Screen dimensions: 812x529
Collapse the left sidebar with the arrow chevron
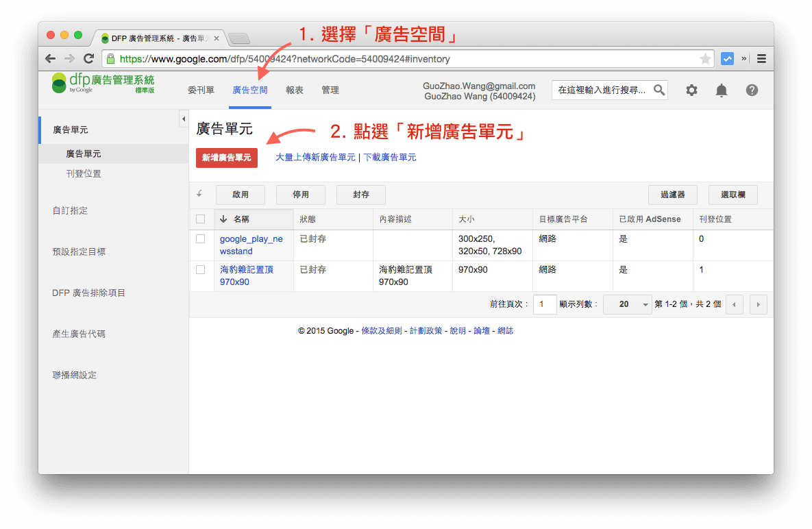pyautogui.click(x=184, y=118)
